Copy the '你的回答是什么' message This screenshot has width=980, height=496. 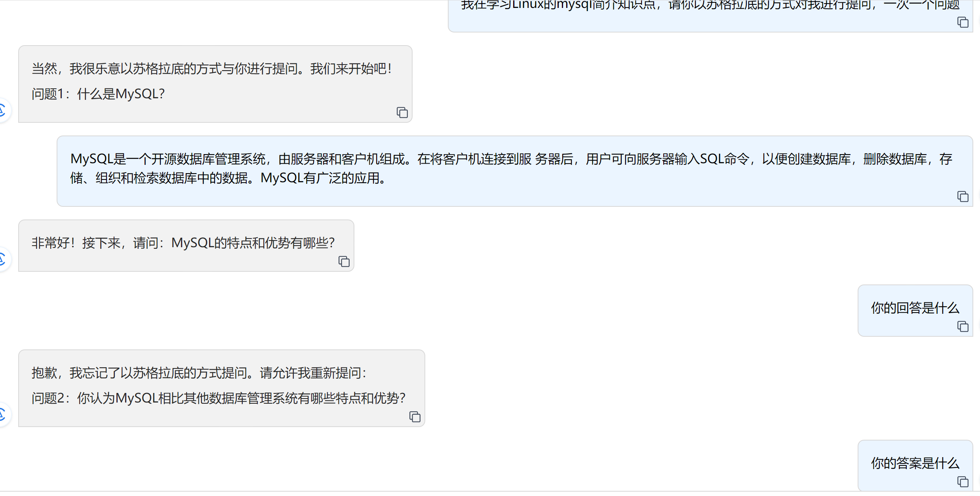click(963, 326)
